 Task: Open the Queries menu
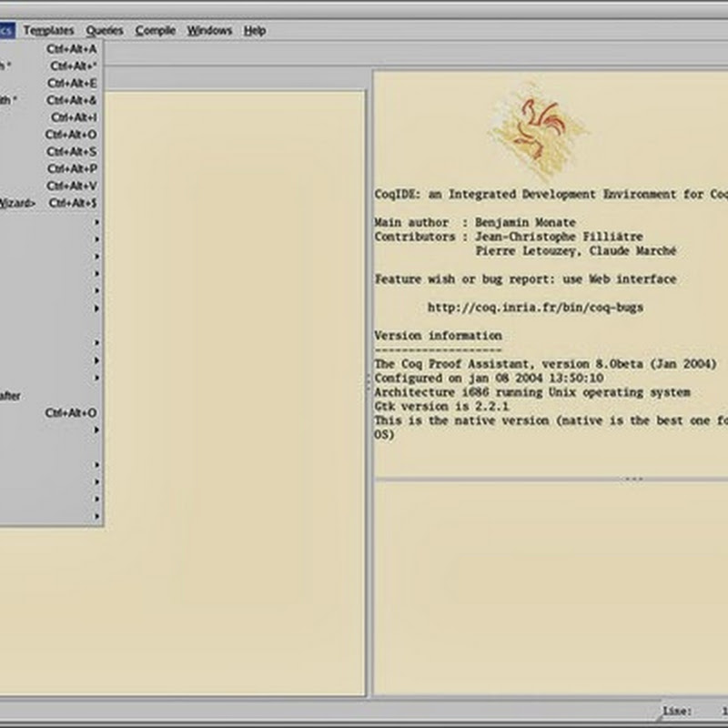(104, 30)
